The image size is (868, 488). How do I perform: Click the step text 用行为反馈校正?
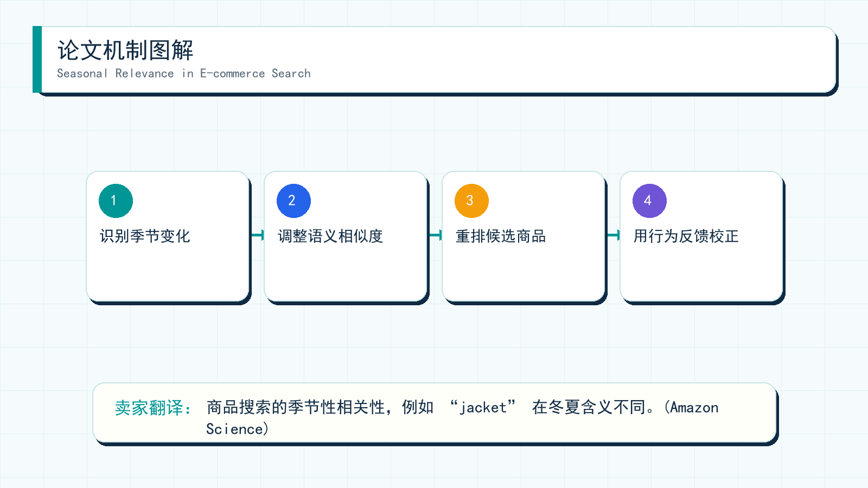[686, 236]
